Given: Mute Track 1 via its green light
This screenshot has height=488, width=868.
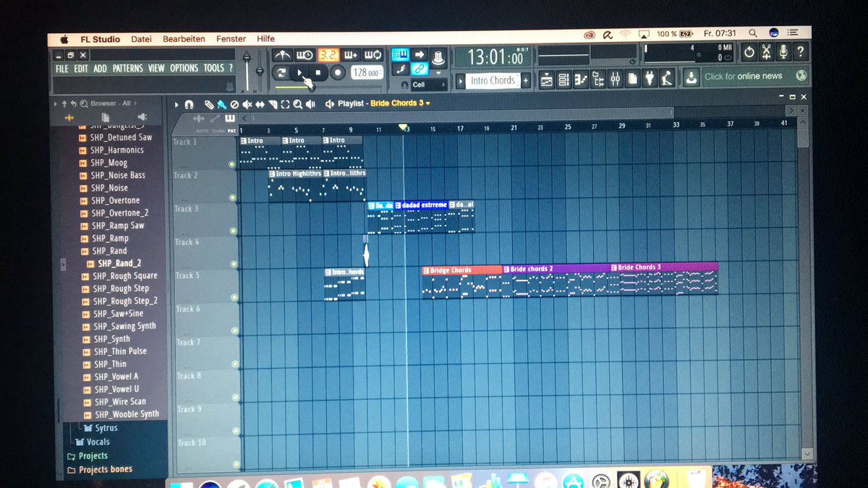Looking at the screenshot, I should tap(231, 164).
